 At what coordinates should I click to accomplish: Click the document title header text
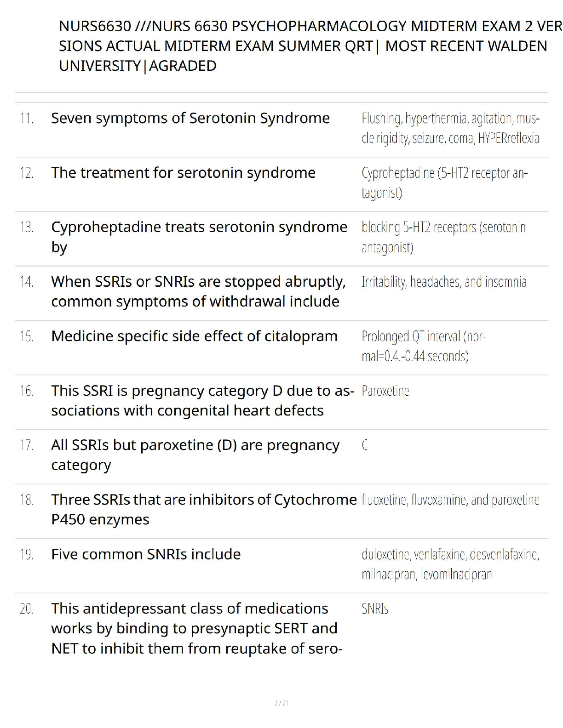304,46
